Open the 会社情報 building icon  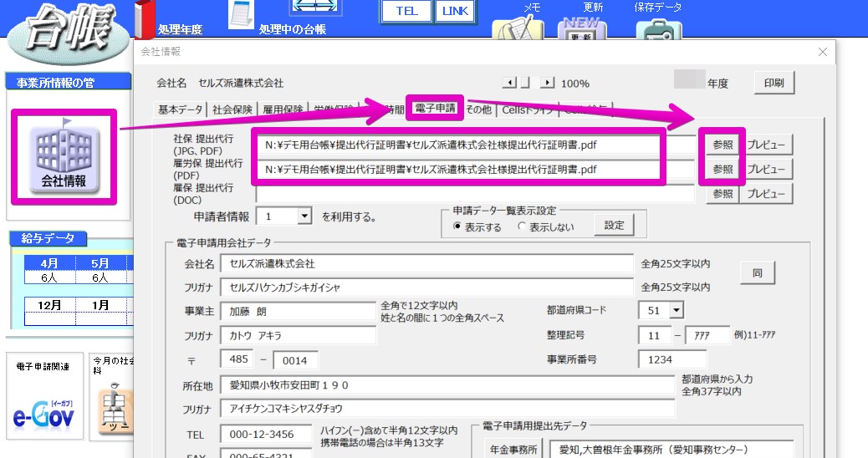click(64, 158)
